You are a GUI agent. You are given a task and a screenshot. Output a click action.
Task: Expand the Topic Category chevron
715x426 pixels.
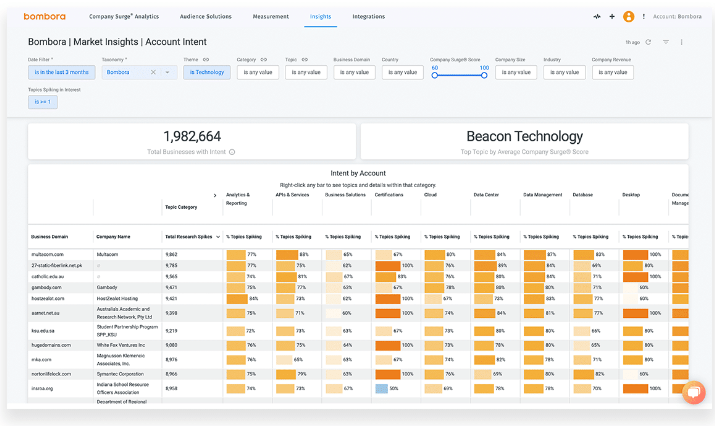[x=215, y=195]
